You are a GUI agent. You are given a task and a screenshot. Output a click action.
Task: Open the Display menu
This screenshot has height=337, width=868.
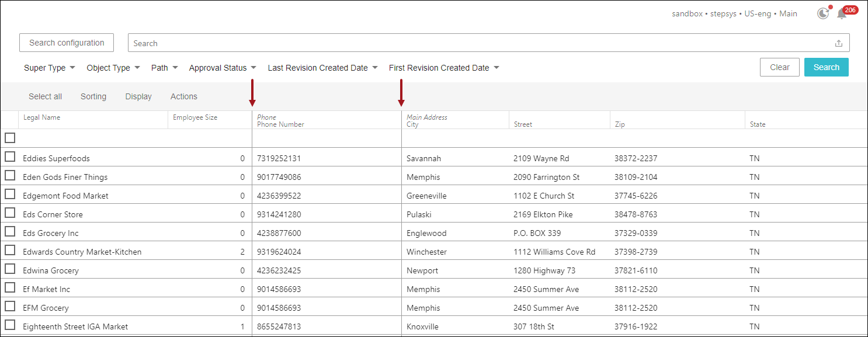click(138, 96)
